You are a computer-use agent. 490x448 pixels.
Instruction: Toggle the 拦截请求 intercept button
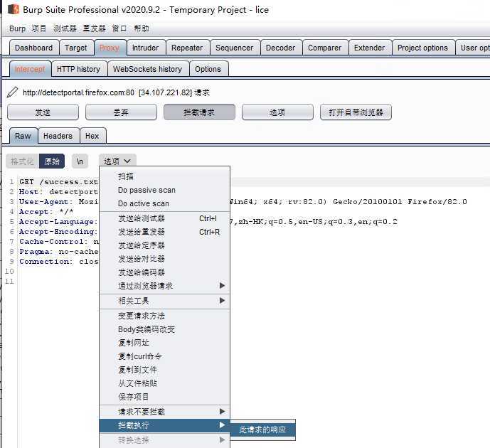pos(199,112)
